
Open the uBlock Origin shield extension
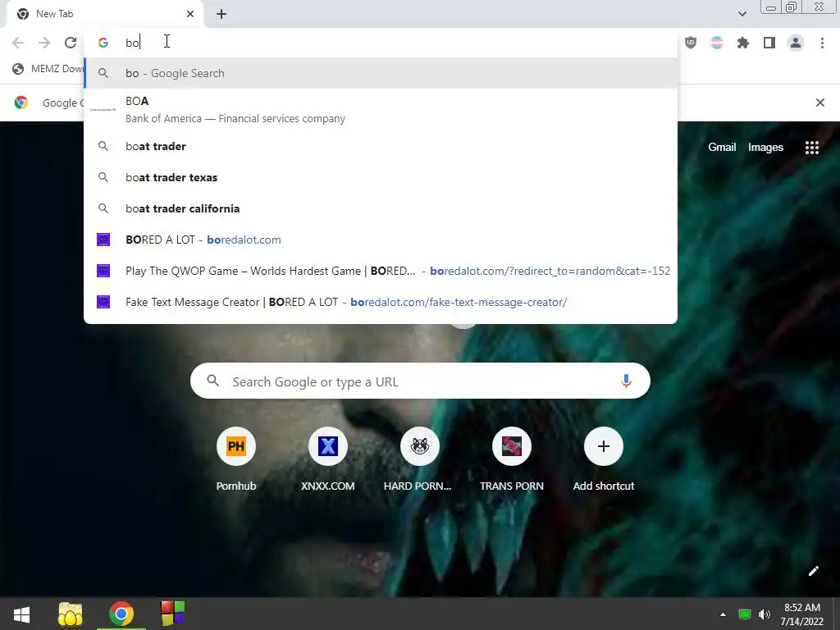click(x=691, y=43)
